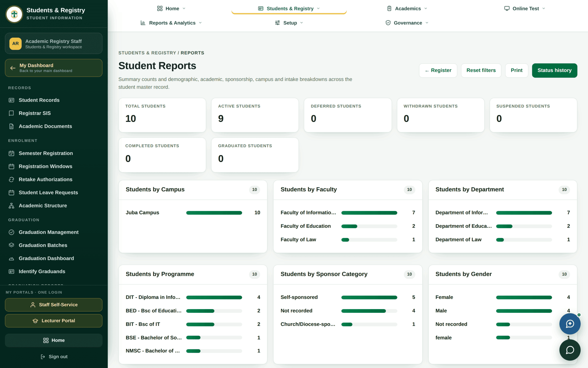Click the Online Test monitor icon
The image size is (588, 368).
[x=507, y=9]
